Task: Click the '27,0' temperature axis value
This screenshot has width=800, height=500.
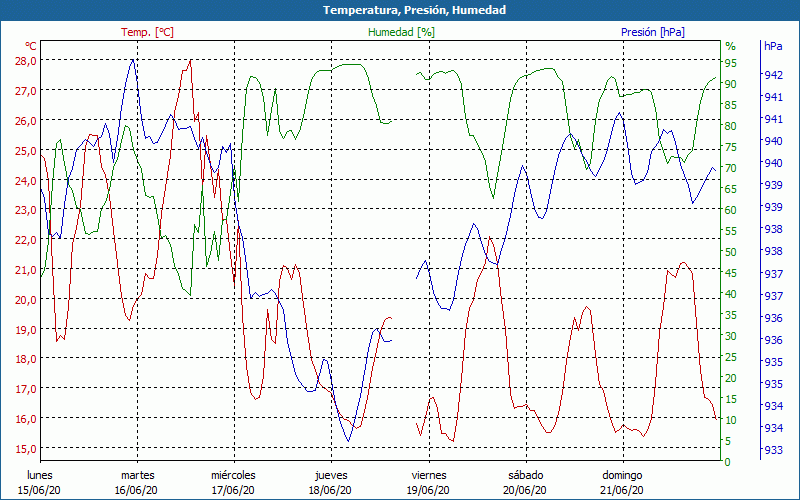Action: (26, 91)
